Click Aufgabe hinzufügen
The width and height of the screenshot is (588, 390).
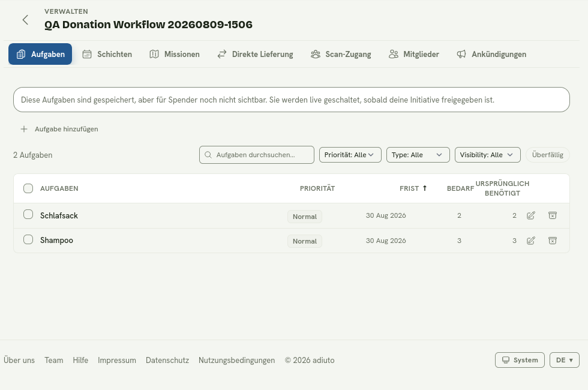pos(59,129)
